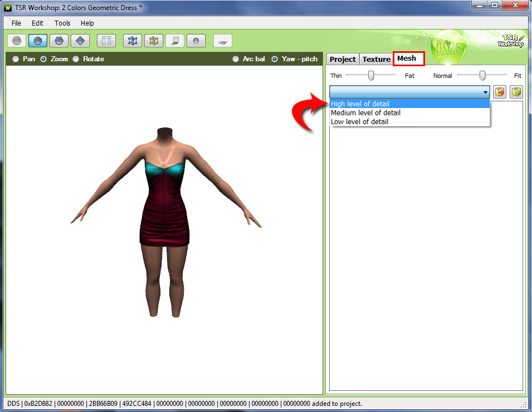Click the Thin label
This screenshot has width=532, height=412.
click(336, 76)
